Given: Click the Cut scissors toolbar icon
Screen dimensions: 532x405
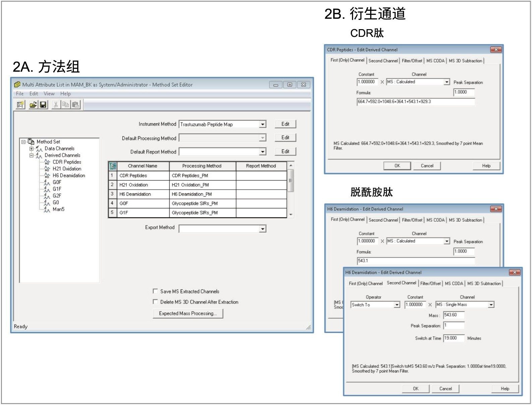Looking at the screenshot, I should pos(56,105).
